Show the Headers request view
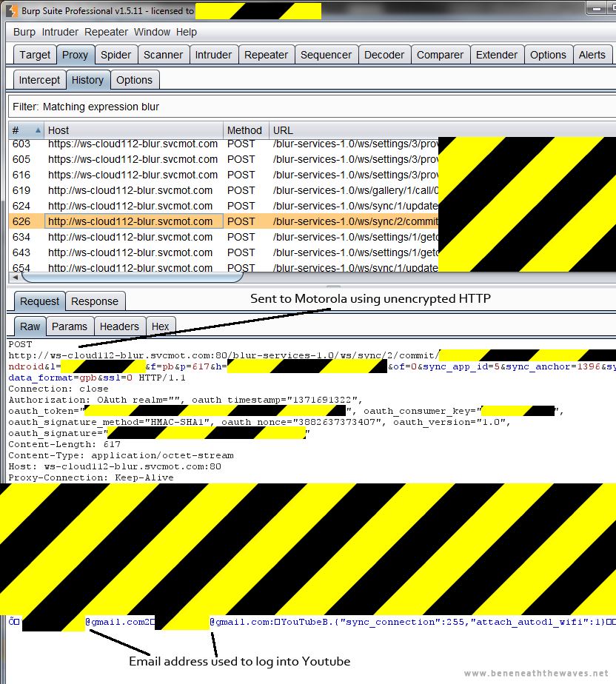The image size is (616, 684). click(x=119, y=326)
